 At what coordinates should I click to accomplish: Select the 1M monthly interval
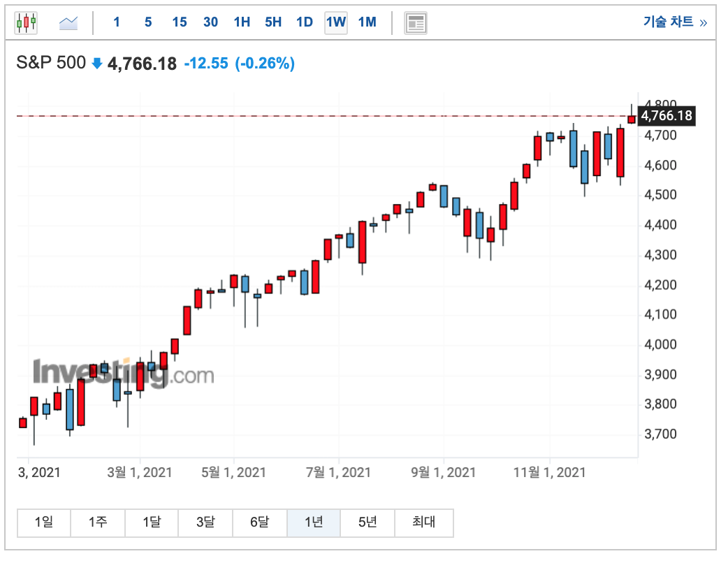point(367,22)
